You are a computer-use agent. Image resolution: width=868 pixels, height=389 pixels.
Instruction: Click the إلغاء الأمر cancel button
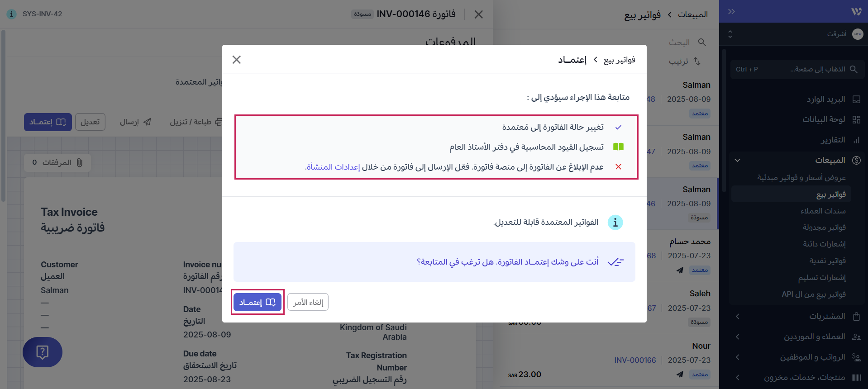click(x=308, y=302)
